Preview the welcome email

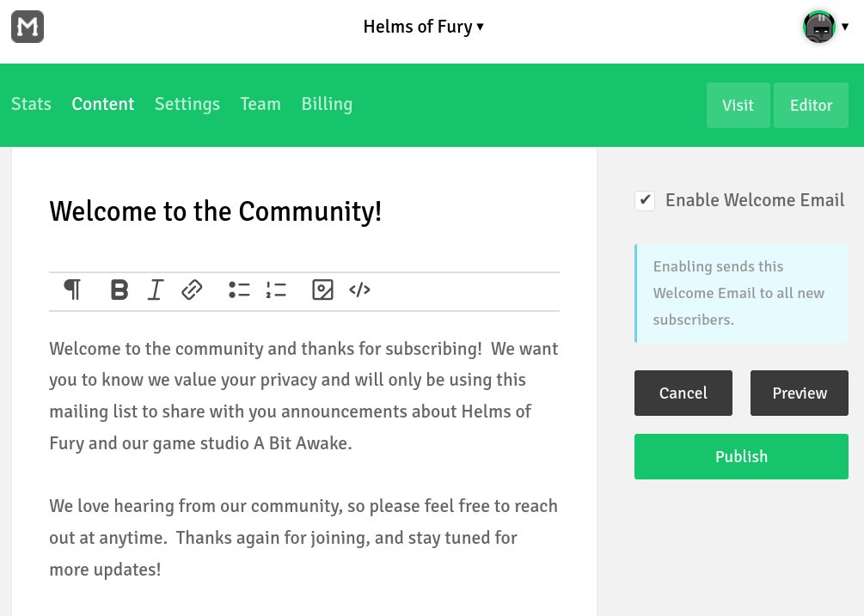point(800,393)
